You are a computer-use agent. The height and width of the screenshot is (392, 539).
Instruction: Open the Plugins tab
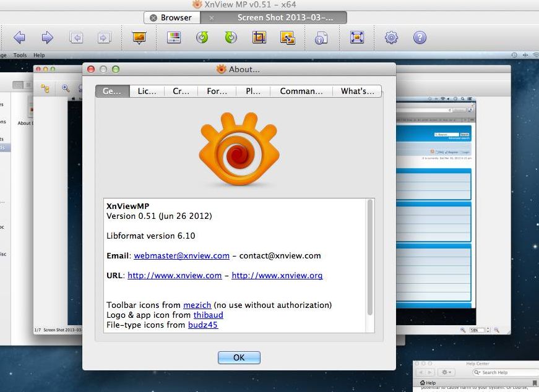point(253,91)
